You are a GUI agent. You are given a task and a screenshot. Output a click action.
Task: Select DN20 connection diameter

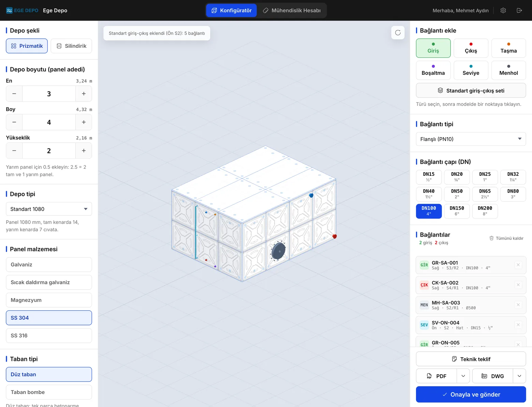pos(457,177)
